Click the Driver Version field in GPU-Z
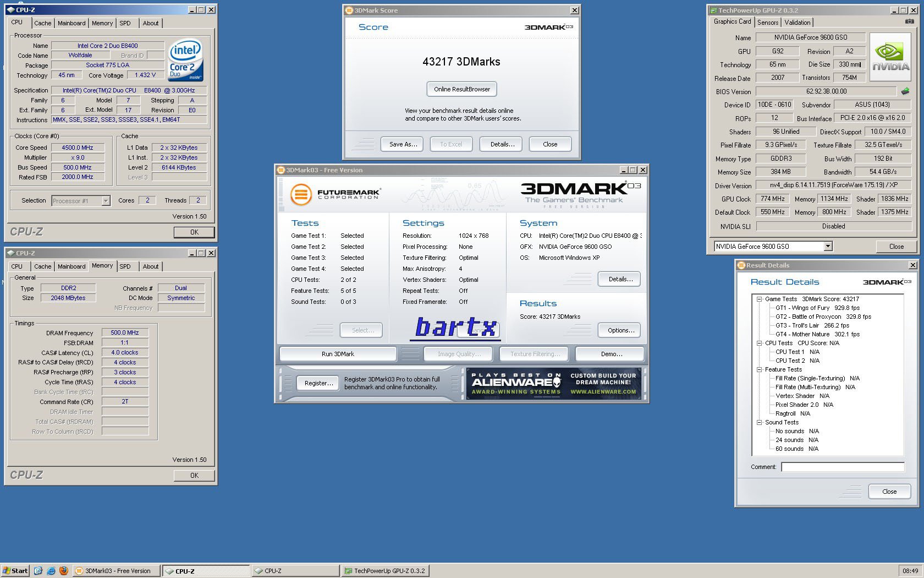 tap(834, 186)
